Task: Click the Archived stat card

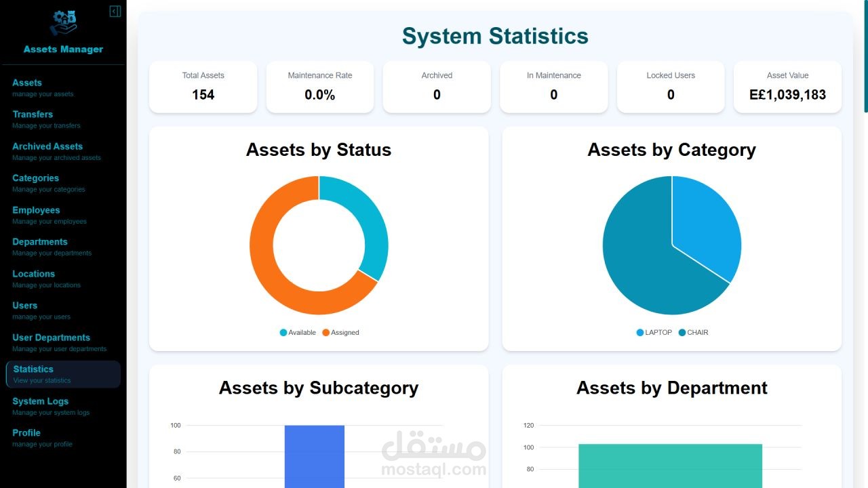Action: click(x=437, y=87)
